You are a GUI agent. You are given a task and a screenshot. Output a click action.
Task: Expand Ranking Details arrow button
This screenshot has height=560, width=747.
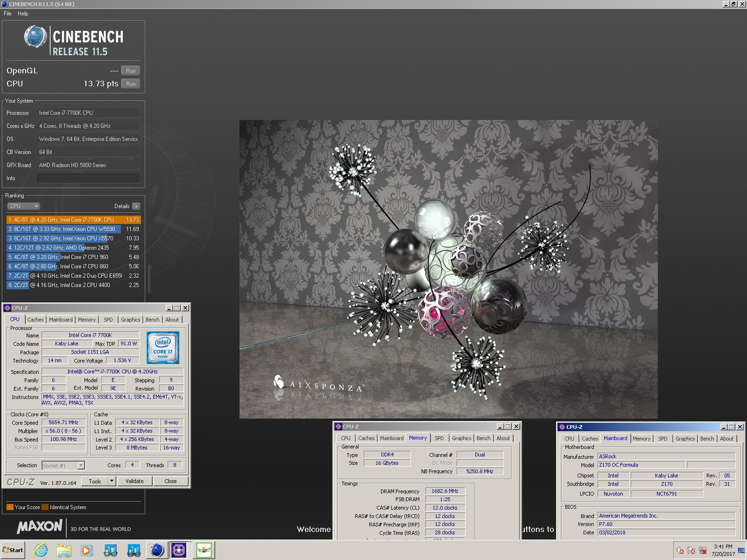(x=136, y=206)
